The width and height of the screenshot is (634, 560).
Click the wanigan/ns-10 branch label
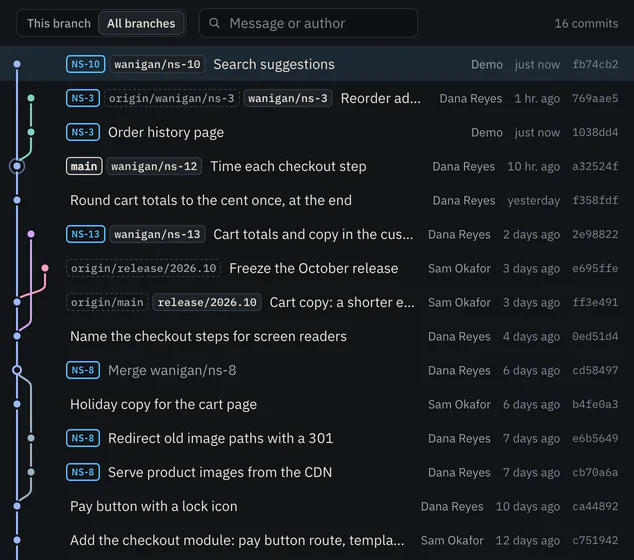coord(157,64)
